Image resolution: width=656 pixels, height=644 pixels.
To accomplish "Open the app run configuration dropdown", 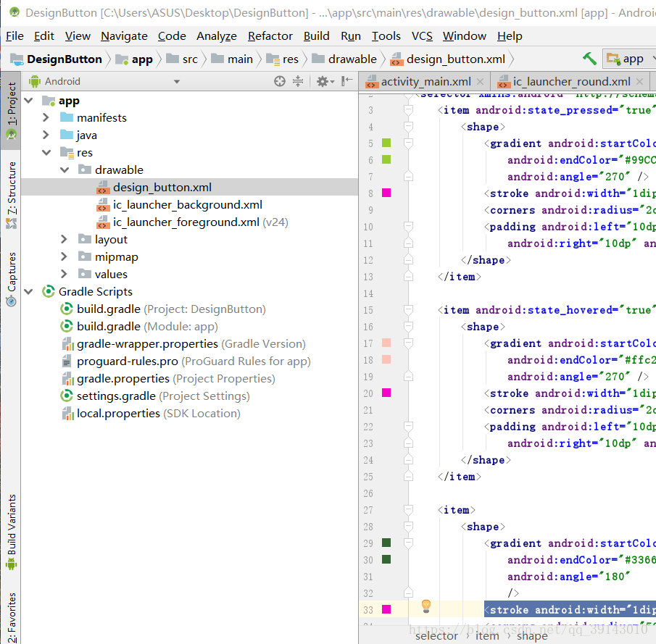I will pos(630,59).
